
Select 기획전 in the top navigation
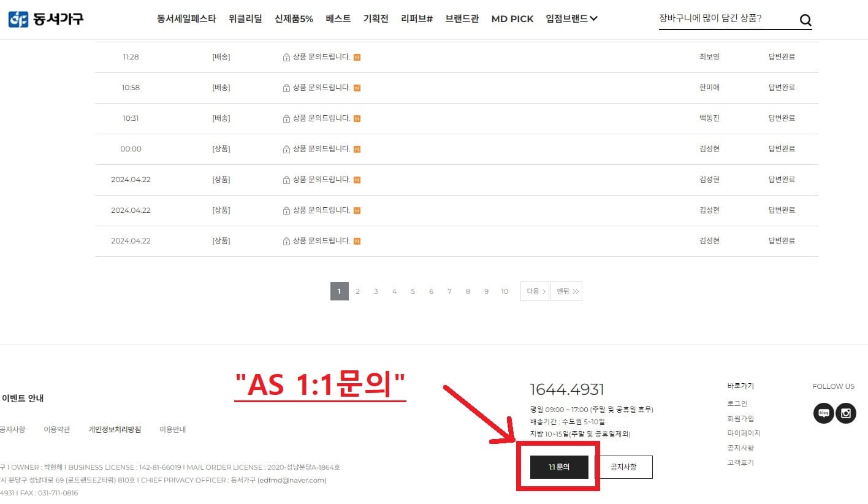(375, 18)
